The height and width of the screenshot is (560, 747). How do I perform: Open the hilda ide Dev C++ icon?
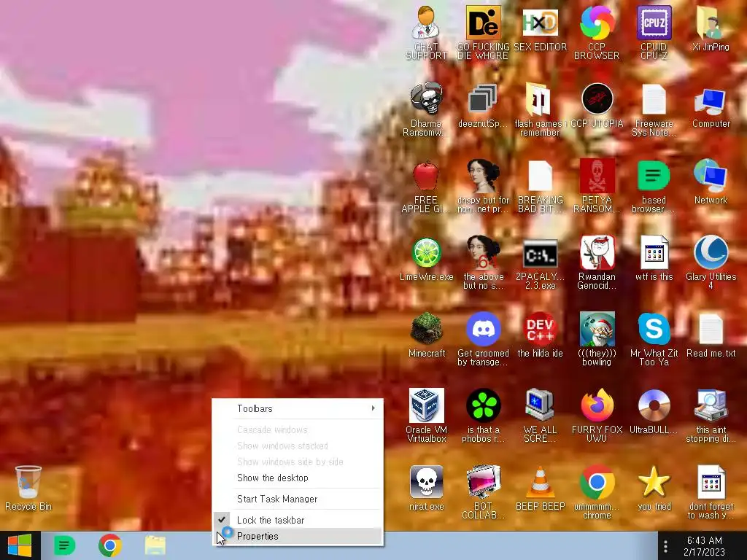coord(540,335)
